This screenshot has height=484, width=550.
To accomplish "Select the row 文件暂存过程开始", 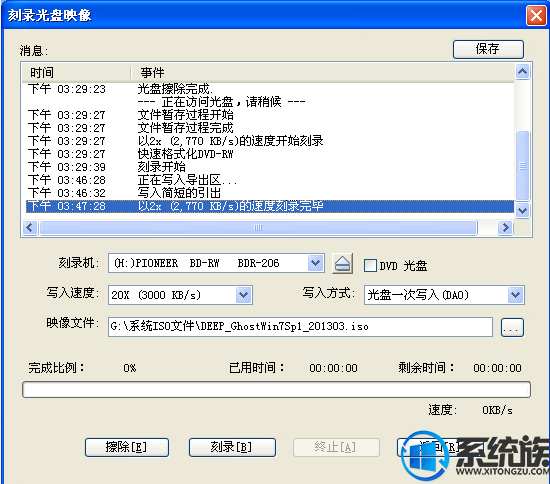I will [x=270, y=115].
